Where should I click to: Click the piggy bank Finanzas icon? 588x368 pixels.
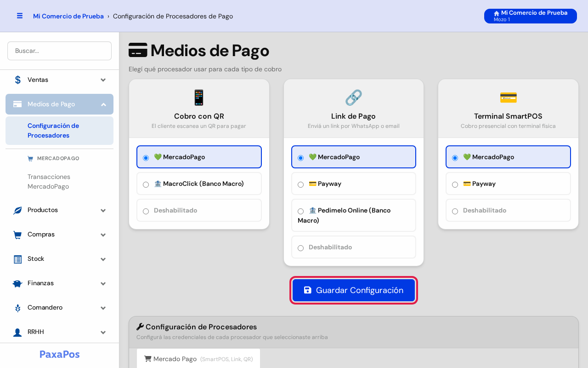(x=17, y=283)
